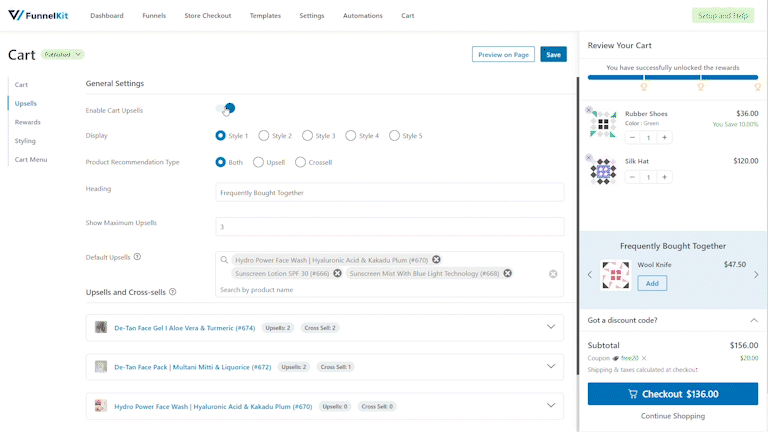
Task: Expand the De-Tan Face Pack row
Action: (551, 366)
